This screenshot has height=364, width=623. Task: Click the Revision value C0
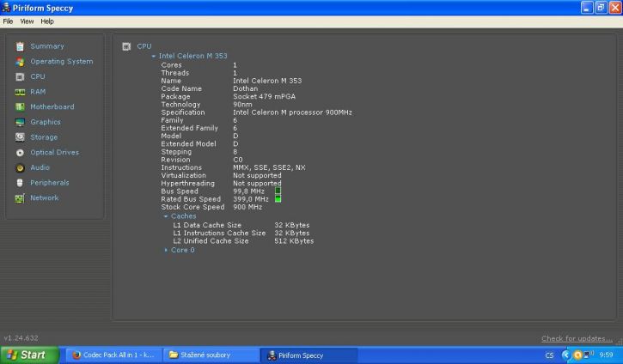pos(237,160)
